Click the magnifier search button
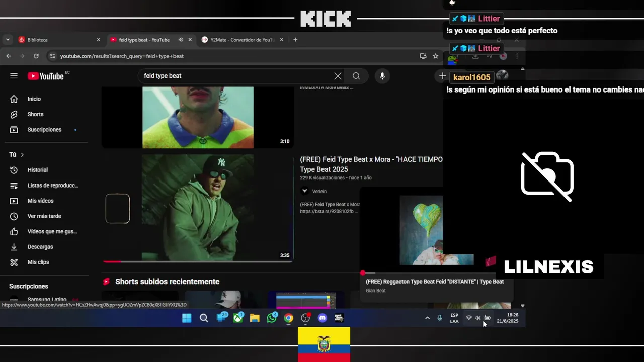Viewport: 644px width, 362px height. coord(356,76)
